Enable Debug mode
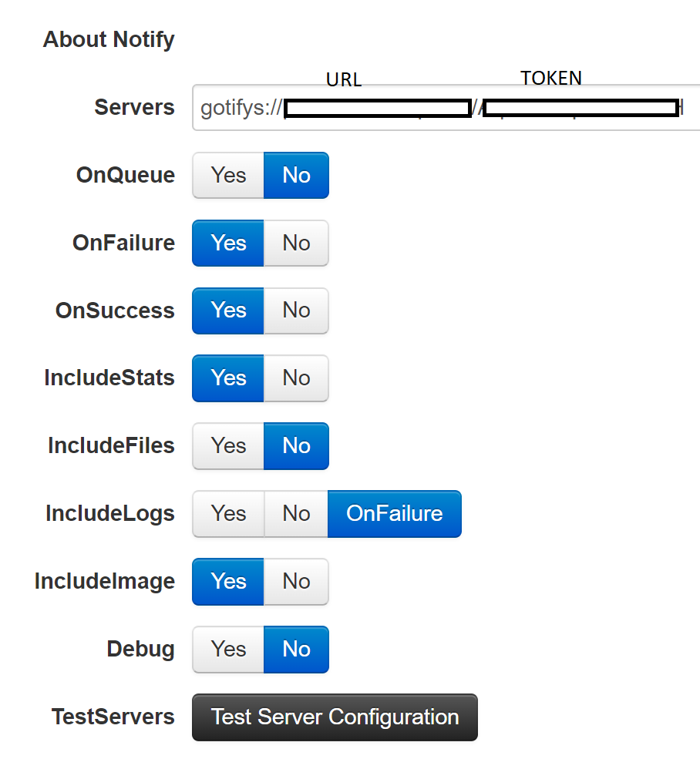Screen dimensions: 700x769 pyautogui.click(x=227, y=649)
